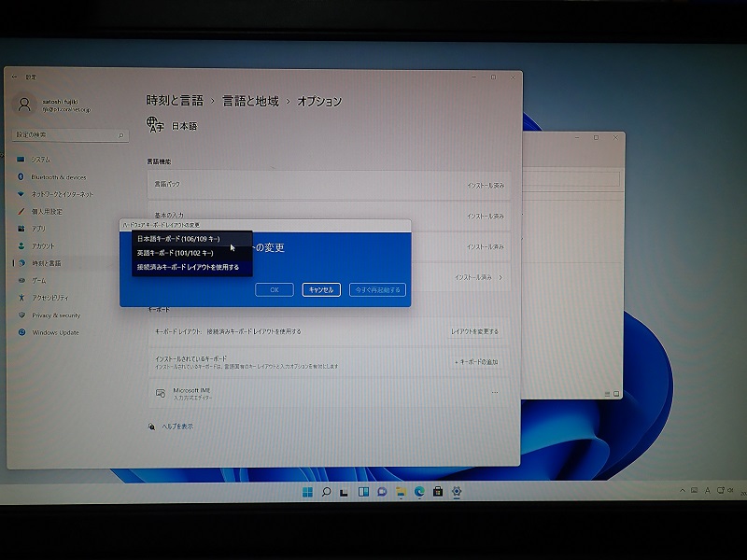Open the Widgets panel from taskbar
The image size is (747, 560).
click(x=363, y=492)
